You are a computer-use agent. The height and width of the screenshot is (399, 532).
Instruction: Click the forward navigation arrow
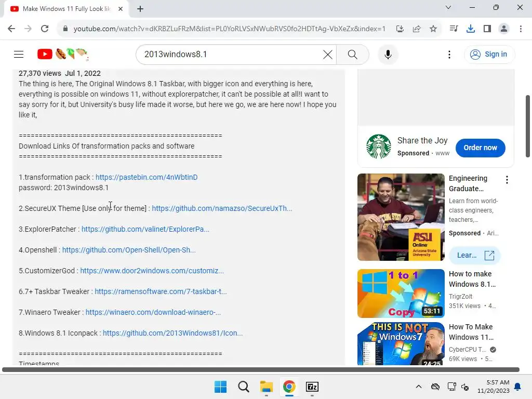(28, 29)
